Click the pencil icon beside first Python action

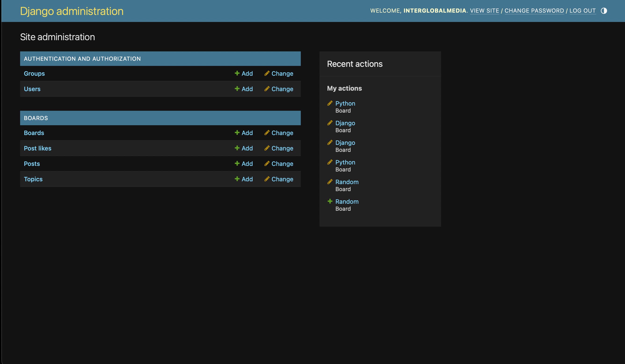pos(330,103)
